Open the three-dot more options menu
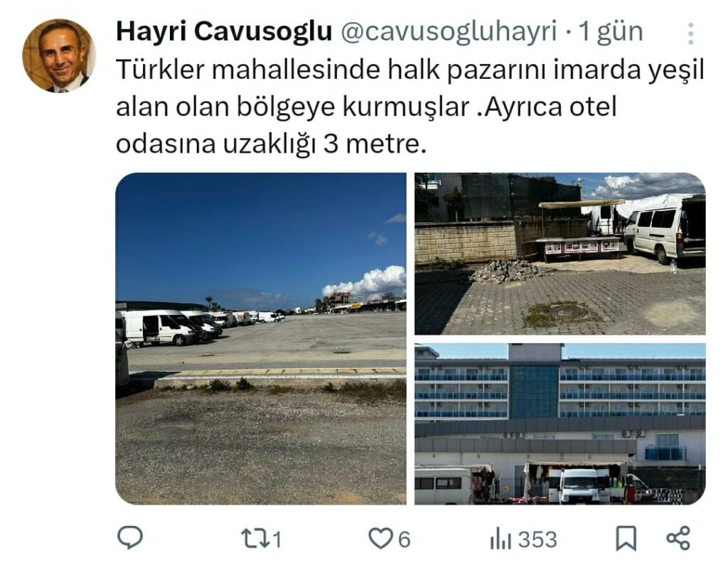The height and width of the screenshot is (565, 728). [691, 33]
